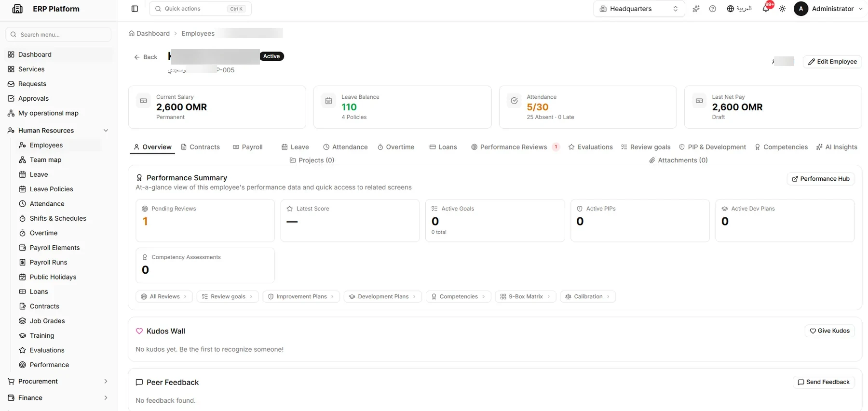Toggle the sidebar panel icon
Viewport: 868px width, 411px height.
point(135,9)
